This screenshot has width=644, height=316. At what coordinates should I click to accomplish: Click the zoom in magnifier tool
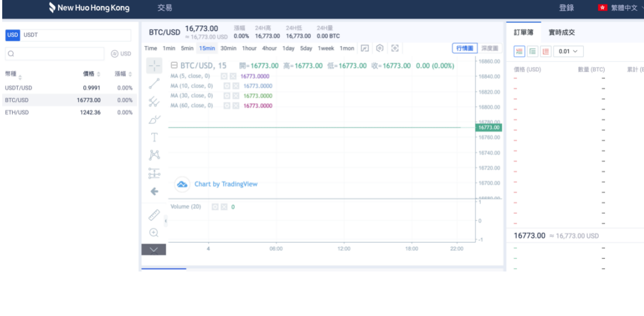tap(154, 233)
